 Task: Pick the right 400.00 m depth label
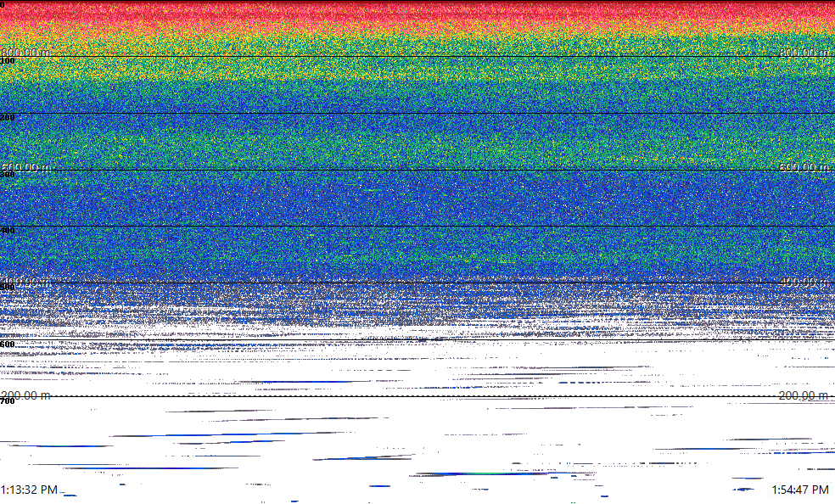(804, 281)
